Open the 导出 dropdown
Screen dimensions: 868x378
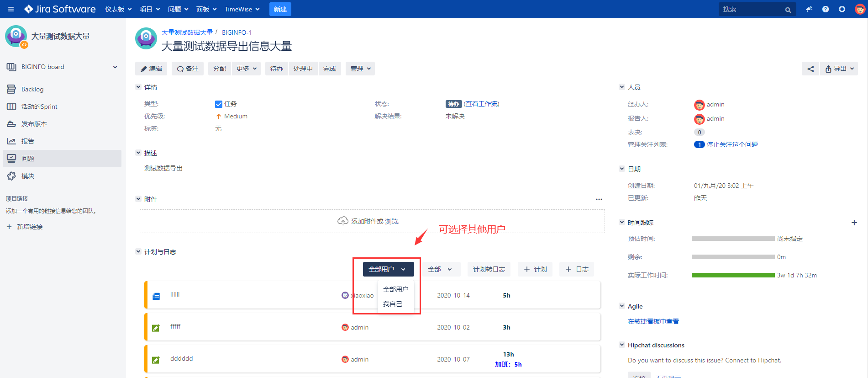point(839,69)
